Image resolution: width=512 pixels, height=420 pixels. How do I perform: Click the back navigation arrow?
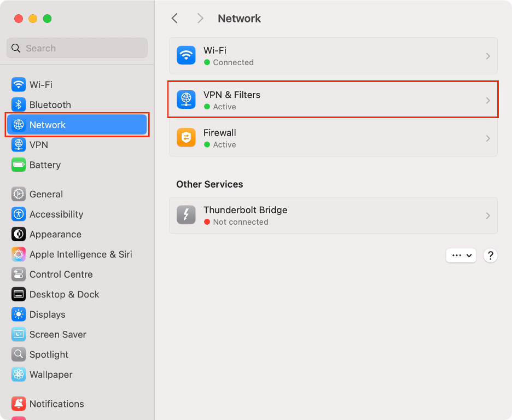[174, 18]
